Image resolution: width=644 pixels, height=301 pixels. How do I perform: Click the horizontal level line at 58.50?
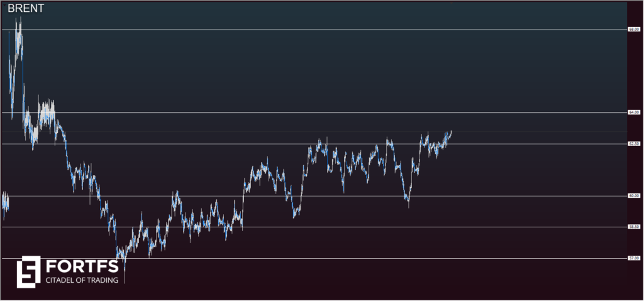click(x=377, y=227)
